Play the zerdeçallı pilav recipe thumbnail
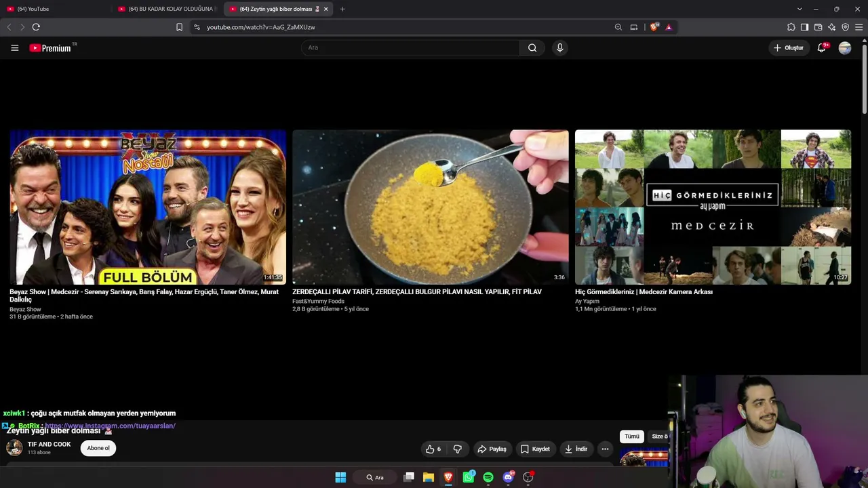Screen dimensions: 868x488 (x=431, y=207)
